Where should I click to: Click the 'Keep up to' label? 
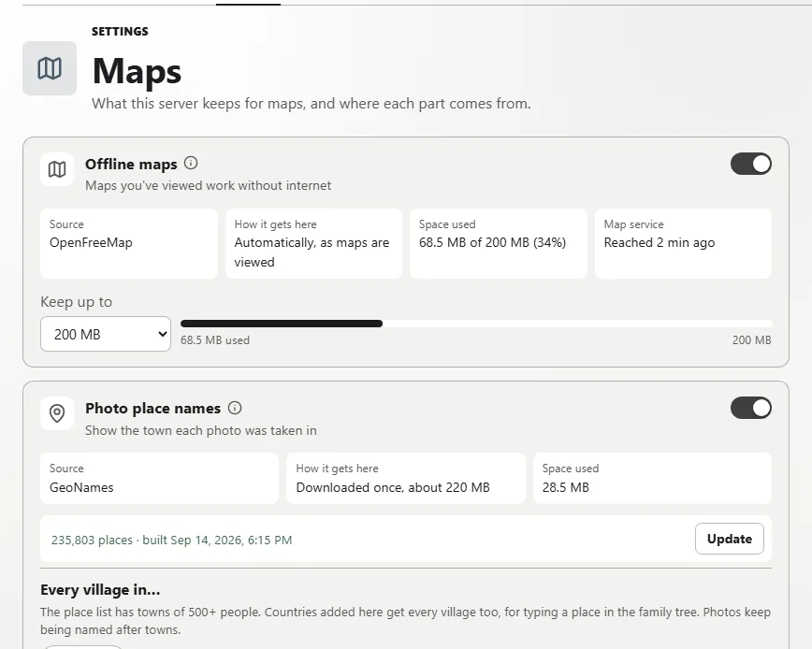click(76, 302)
